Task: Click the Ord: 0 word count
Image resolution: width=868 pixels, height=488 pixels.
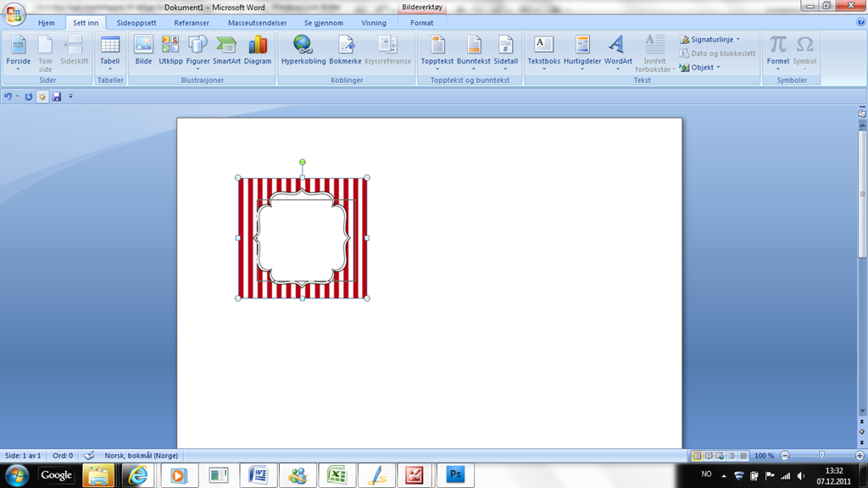Action: (x=63, y=456)
